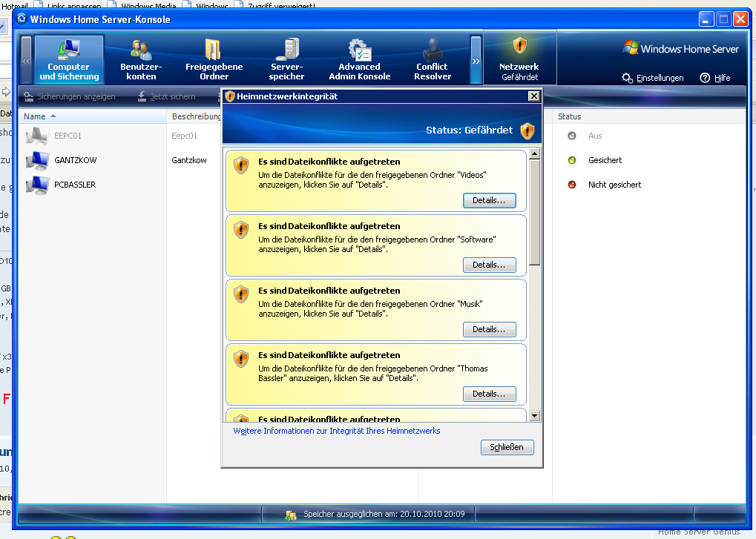Open the Freigegebene Ordner tab

click(x=214, y=59)
